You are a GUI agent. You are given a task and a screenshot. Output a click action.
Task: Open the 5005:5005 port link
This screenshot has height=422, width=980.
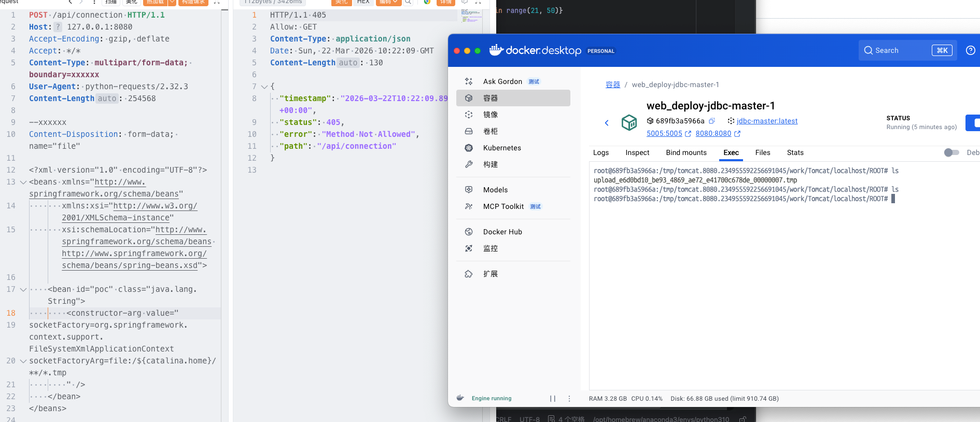664,133
